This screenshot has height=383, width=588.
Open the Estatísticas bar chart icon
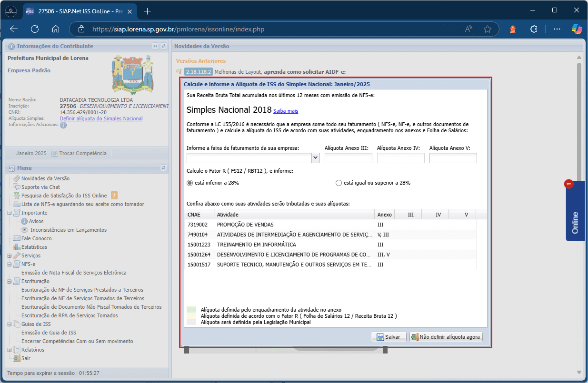click(x=17, y=247)
